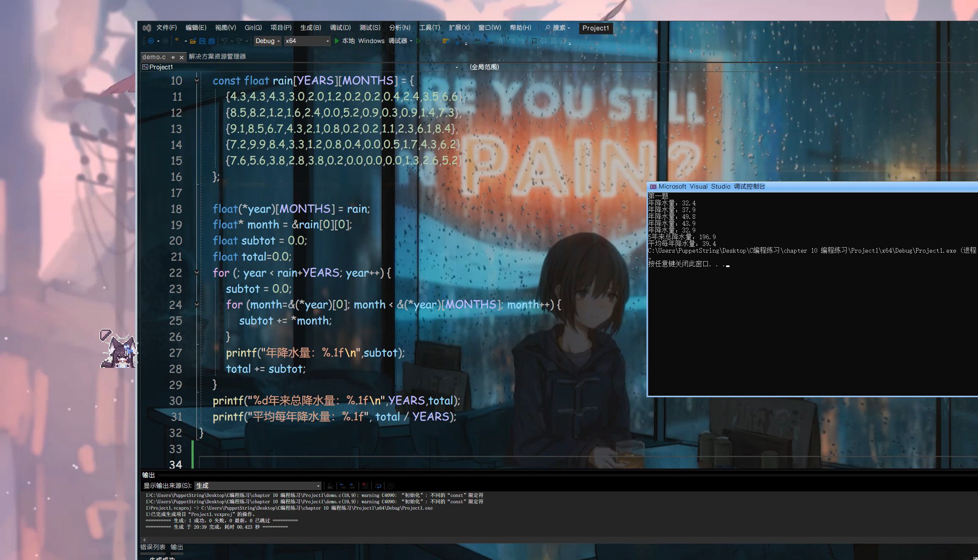The width and height of the screenshot is (978, 560).
Task: Collapse the rain array at line 10
Action: tap(196, 80)
